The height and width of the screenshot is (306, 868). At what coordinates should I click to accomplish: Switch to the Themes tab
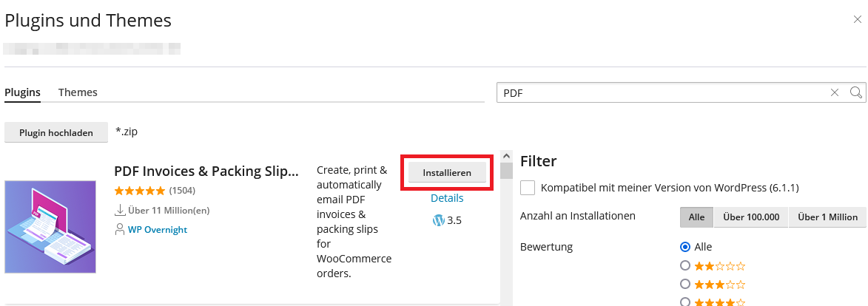point(78,92)
